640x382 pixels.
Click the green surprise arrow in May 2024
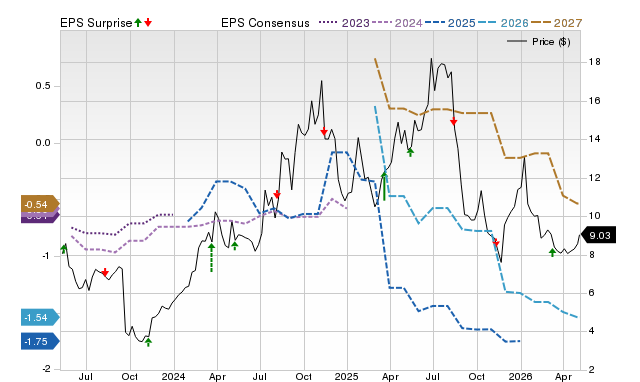tap(235, 246)
